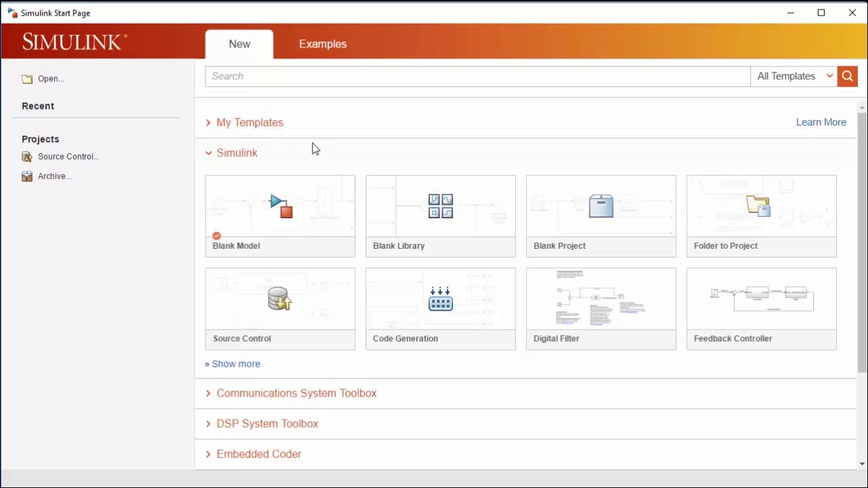Viewport: 868px width, 488px height.
Task: Select the Source Control template label
Action: [x=242, y=339]
